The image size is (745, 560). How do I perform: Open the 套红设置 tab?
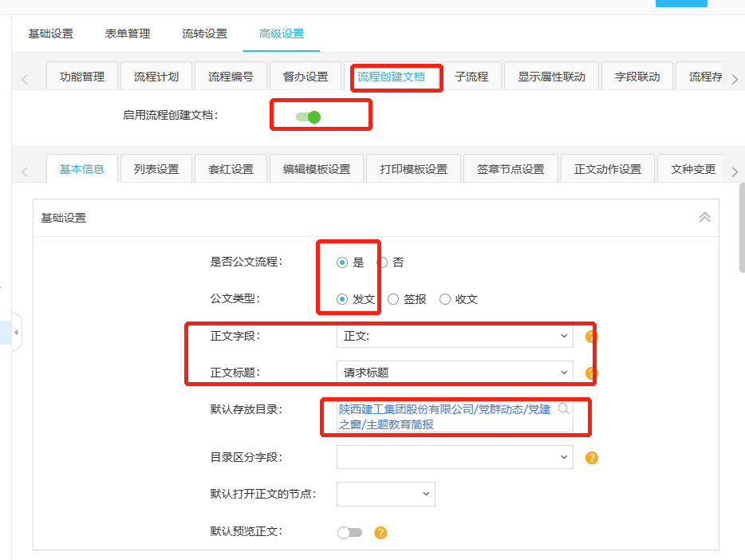[x=231, y=169]
